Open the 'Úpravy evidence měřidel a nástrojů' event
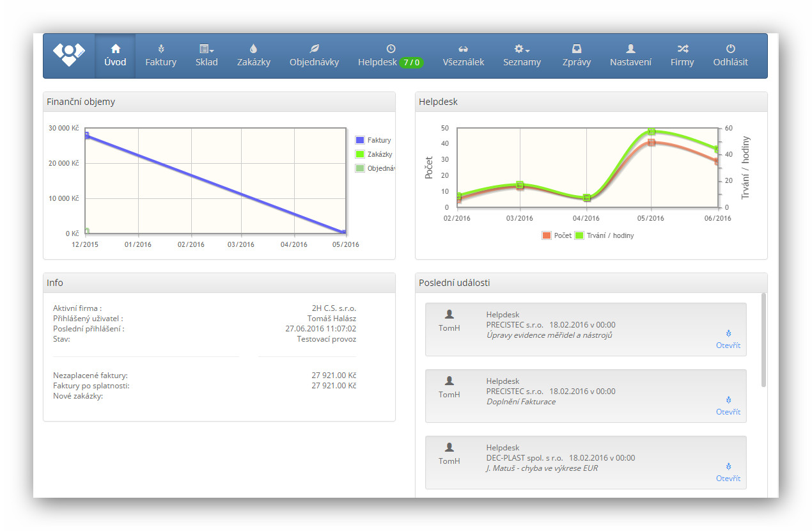 728,345
